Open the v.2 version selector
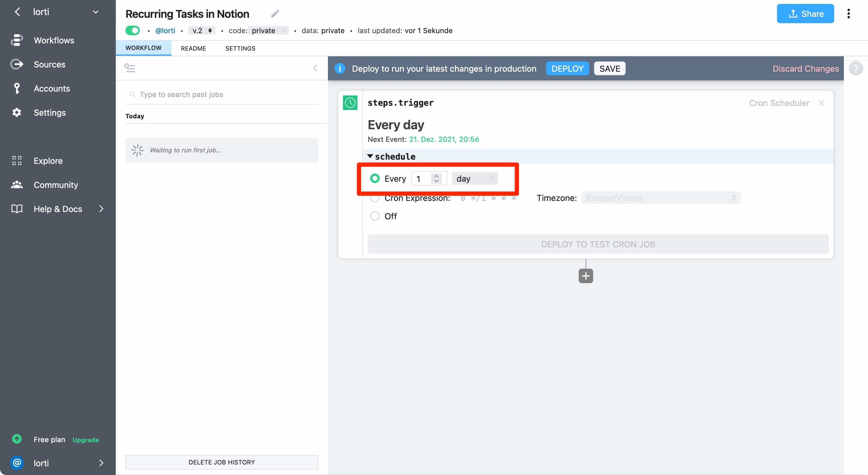The image size is (868, 475). (x=202, y=30)
